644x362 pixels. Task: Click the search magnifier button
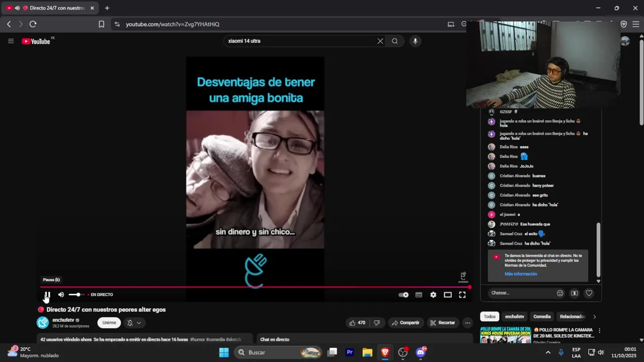tap(395, 41)
